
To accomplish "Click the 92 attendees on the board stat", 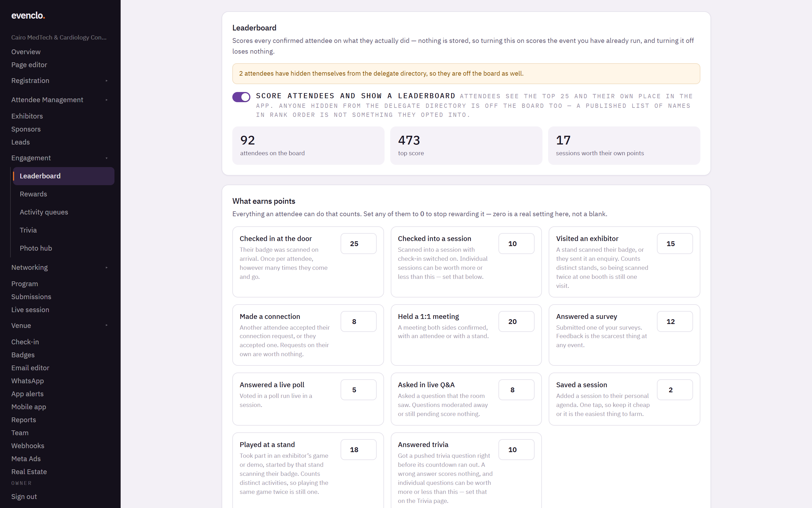I will coord(308,145).
